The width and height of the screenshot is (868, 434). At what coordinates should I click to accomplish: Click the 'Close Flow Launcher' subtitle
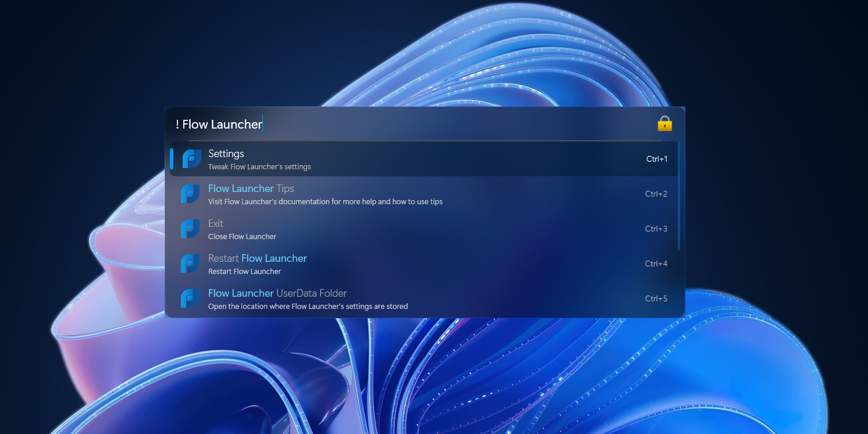(242, 237)
